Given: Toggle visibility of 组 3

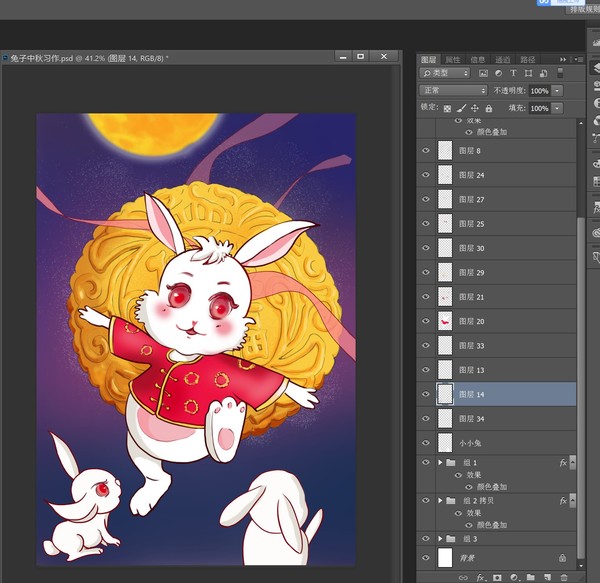Looking at the screenshot, I should pyautogui.click(x=426, y=539).
